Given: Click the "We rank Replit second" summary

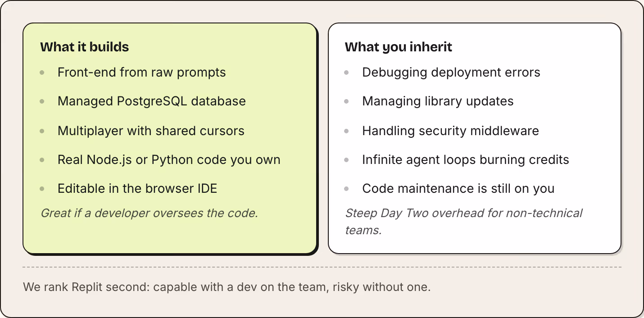Looking at the screenshot, I should [x=227, y=287].
